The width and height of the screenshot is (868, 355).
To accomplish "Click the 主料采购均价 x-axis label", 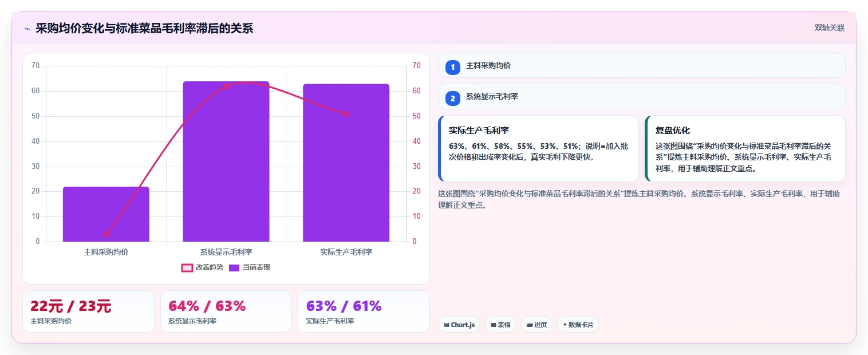I will coord(106,252).
